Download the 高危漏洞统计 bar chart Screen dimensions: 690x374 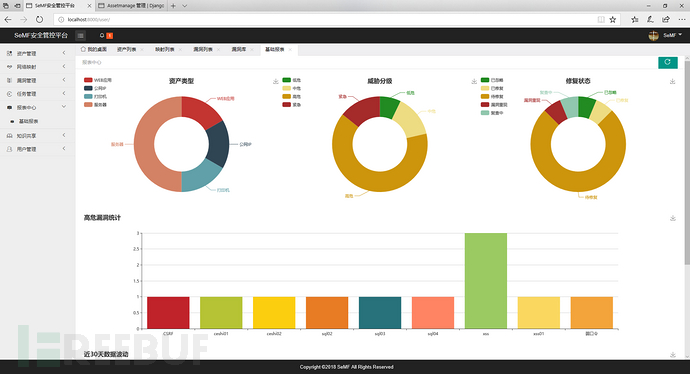(672, 218)
